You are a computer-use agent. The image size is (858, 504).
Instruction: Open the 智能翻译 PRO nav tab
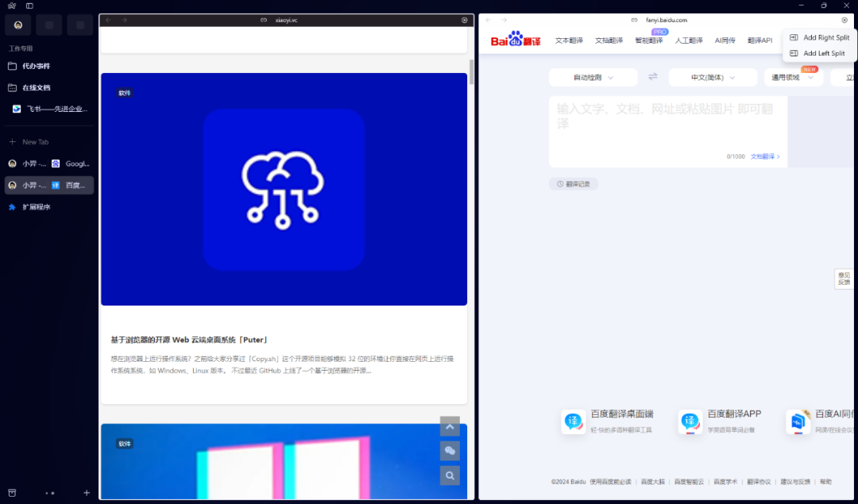pyautogui.click(x=649, y=40)
